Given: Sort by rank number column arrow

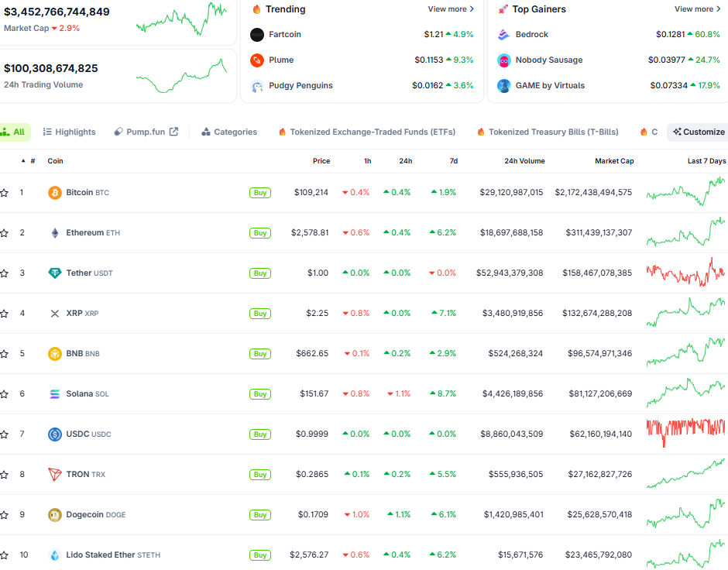Looking at the screenshot, I should 23,161.
